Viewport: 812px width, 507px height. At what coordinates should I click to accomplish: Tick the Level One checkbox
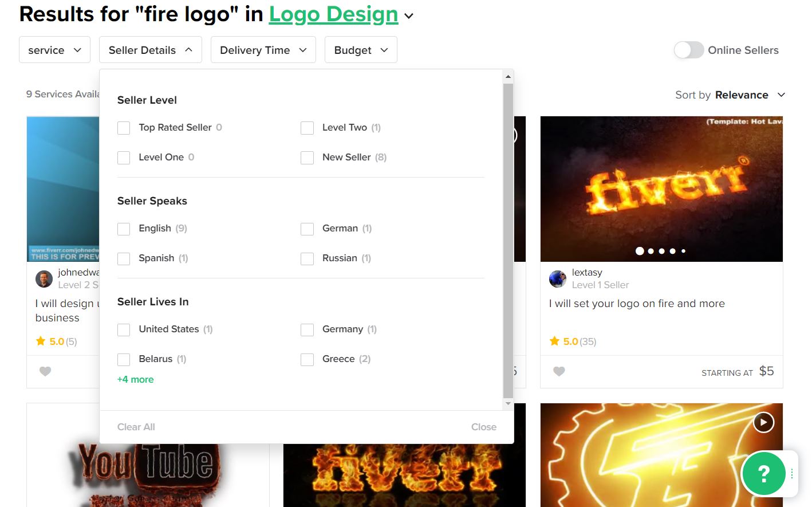(x=124, y=158)
